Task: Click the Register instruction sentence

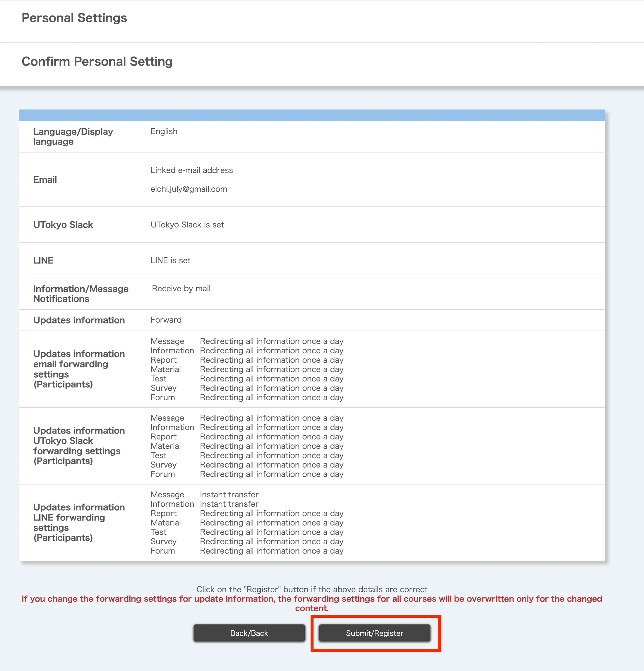Action: (x=311, y=589)
